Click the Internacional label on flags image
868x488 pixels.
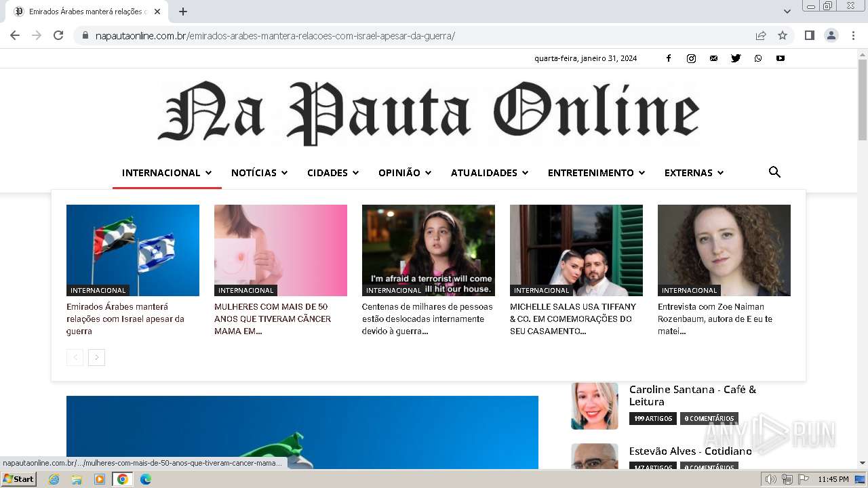click(x=98, y=290)
